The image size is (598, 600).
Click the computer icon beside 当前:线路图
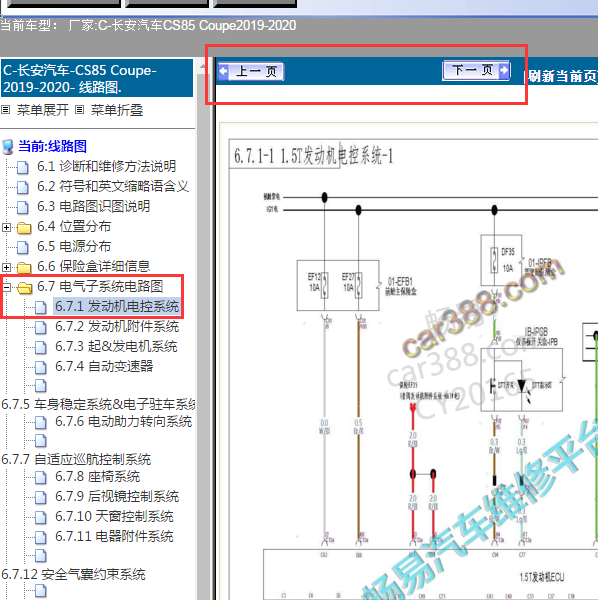8,147
